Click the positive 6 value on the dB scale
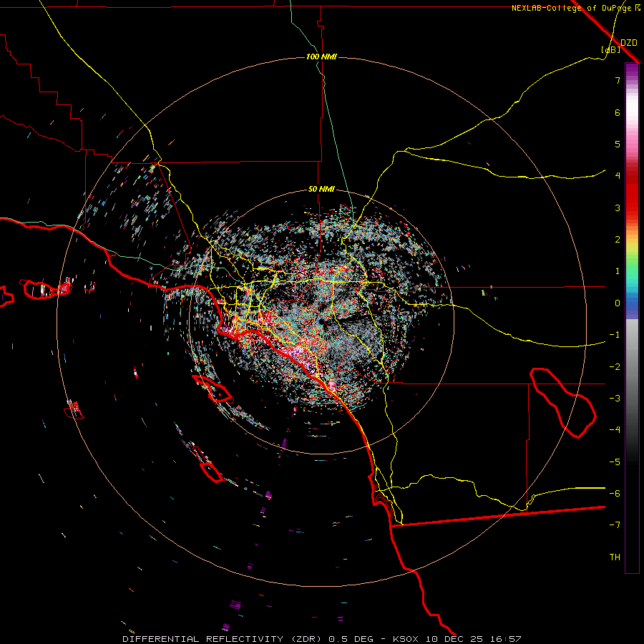 [x=618, y=112]
